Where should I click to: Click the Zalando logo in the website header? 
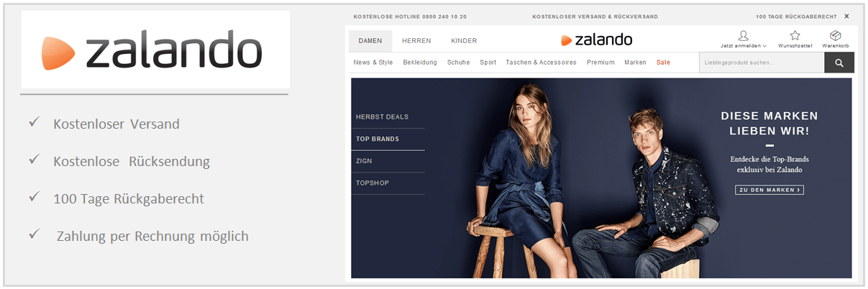pyautogui.click(x=596, y=40)
